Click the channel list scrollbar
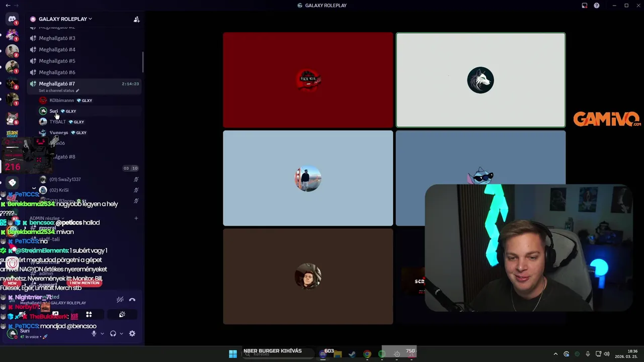644x362 pixels. coord(143,62)
